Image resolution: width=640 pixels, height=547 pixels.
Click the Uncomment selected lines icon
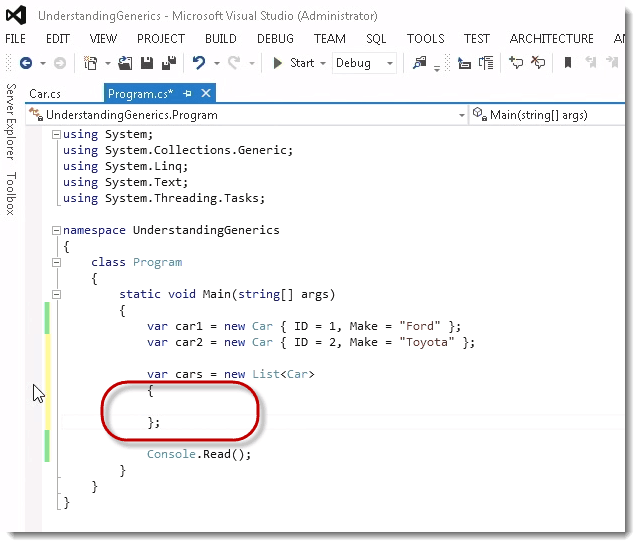pyautogui.click(x=538, y=63)
